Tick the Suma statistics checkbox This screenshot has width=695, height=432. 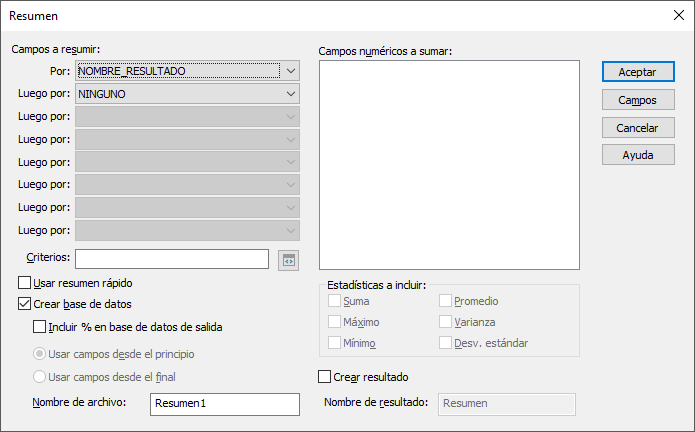[x=335, y=301]
